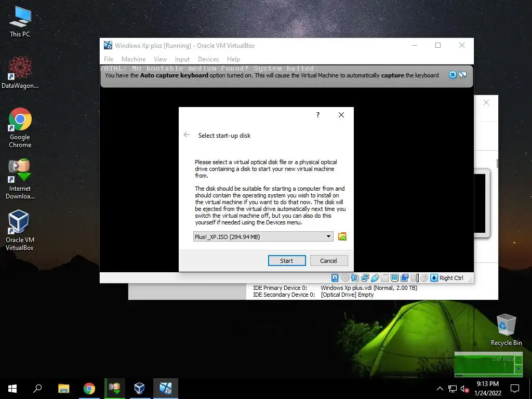Click the network icon in system tray
This screenshot has width=532, height=399.
pyautogui.click(x=453, y=389)
